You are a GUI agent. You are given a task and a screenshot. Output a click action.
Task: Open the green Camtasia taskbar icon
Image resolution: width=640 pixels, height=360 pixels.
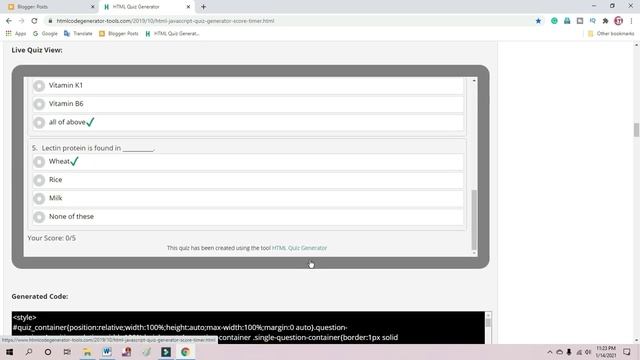166,352
